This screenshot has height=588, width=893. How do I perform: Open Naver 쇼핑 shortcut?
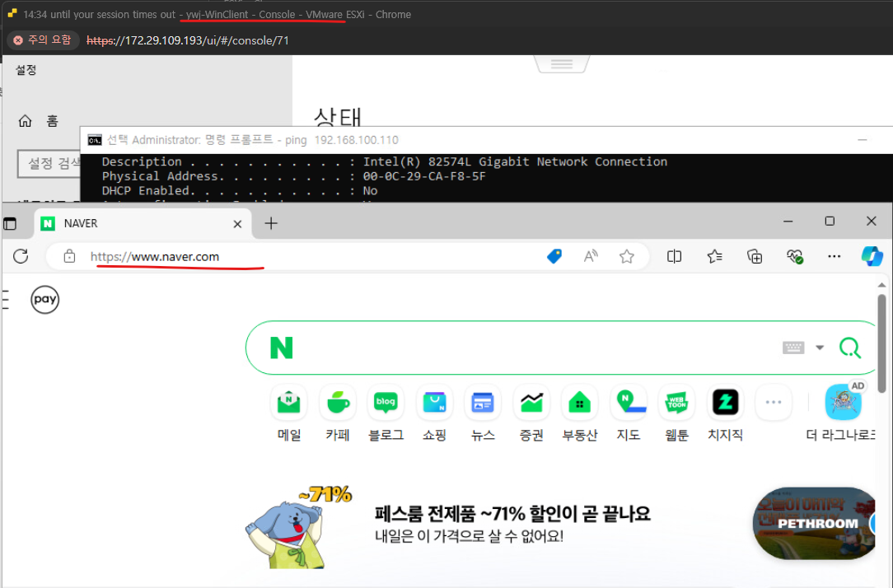click(434, 413)
